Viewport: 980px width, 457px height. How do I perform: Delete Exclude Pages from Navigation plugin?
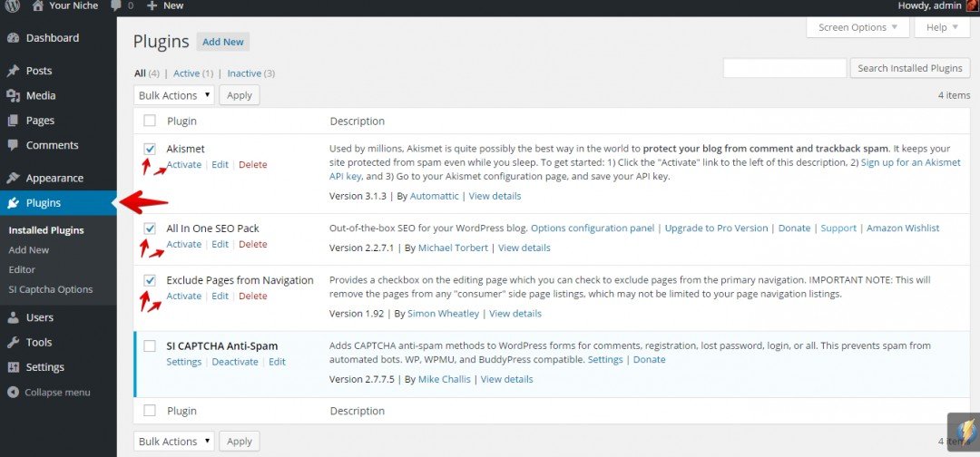tap(253, 296)
